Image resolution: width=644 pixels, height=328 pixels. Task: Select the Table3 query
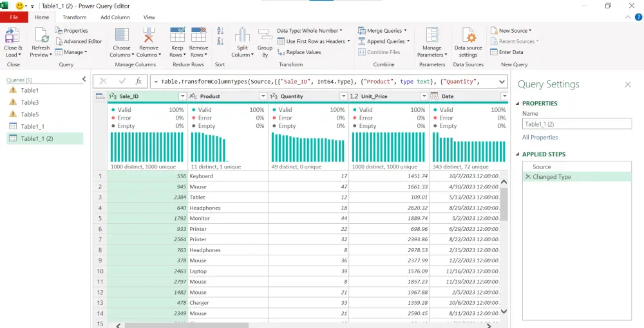click(45, 102)
